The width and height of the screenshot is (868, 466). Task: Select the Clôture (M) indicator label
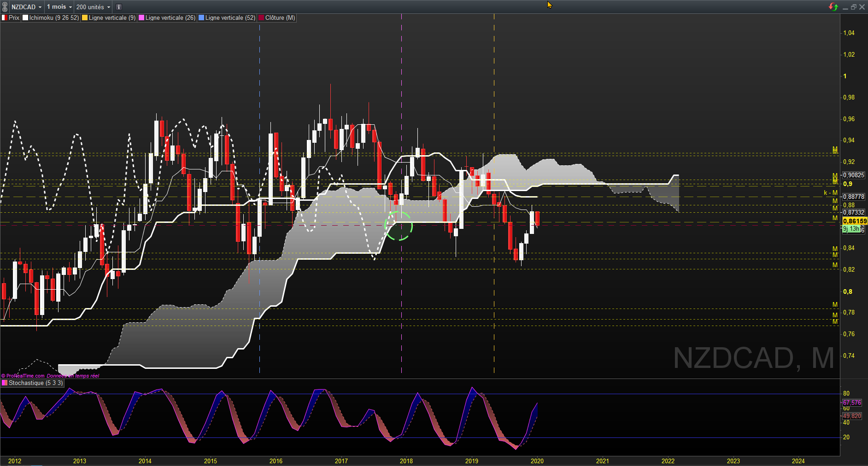click(x=280, y=18)
